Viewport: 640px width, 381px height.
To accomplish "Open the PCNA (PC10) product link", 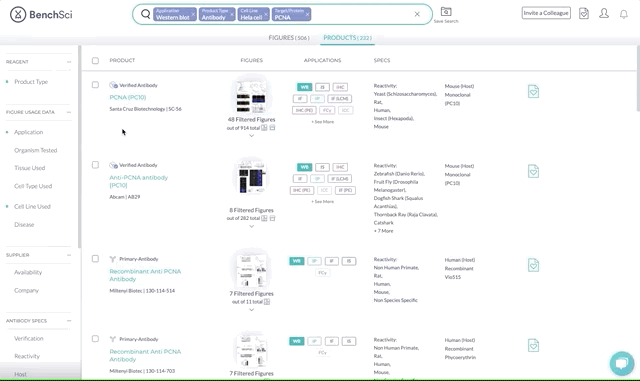I will [128, 97].
